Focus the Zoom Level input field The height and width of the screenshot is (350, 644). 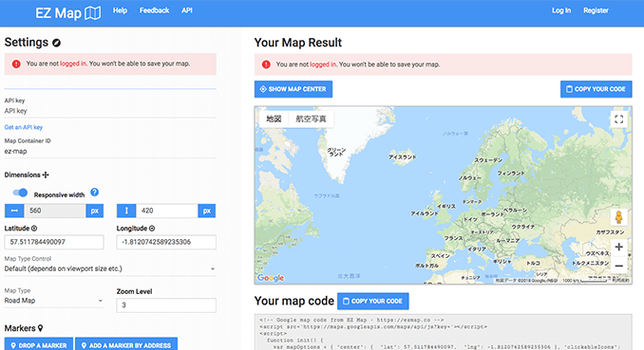(166, 305)
